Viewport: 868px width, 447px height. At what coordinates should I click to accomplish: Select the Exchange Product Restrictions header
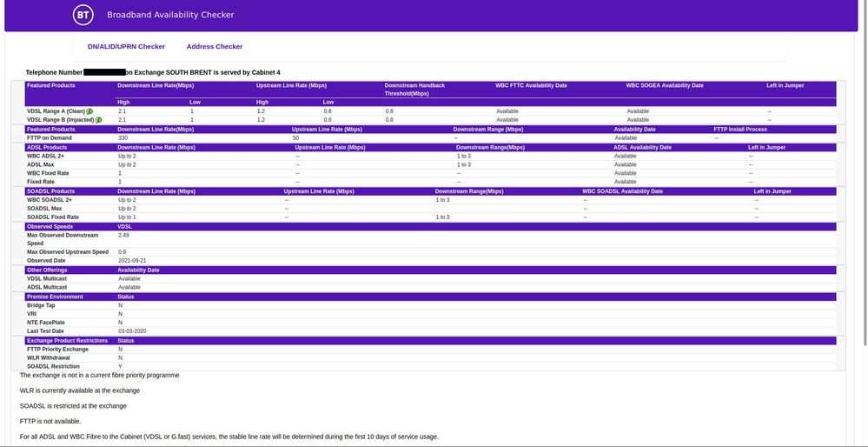[x=67, y=340]
